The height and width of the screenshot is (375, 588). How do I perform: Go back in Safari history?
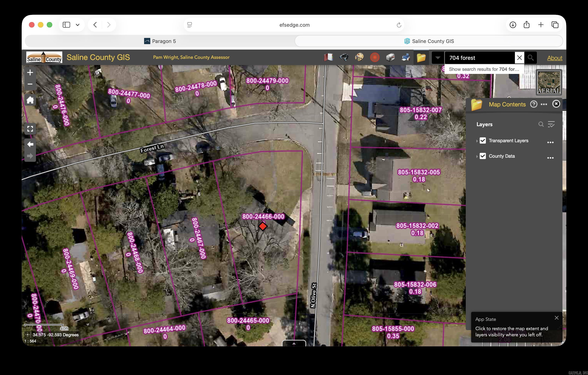pyautogui.click(x=95, y=25)
